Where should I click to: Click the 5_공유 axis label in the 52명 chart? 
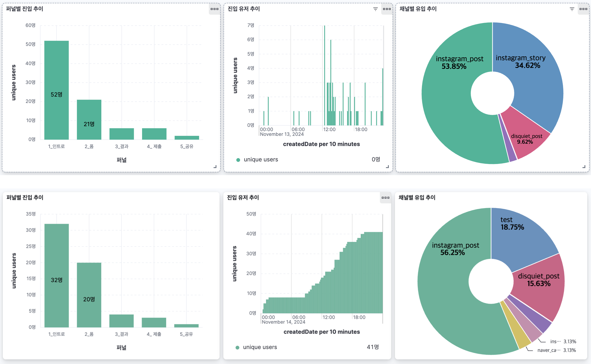coord(187,146)
